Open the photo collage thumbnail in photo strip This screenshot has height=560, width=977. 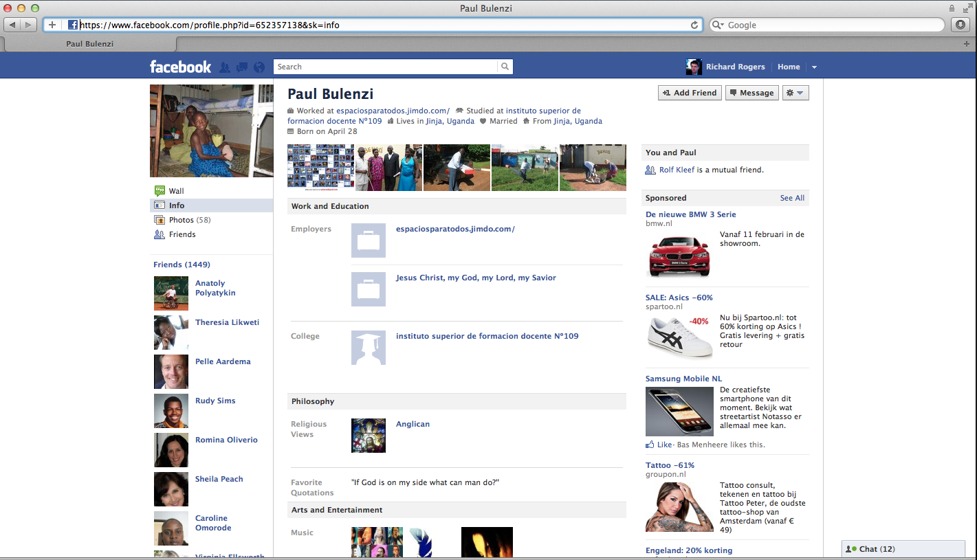click(320, 168)
